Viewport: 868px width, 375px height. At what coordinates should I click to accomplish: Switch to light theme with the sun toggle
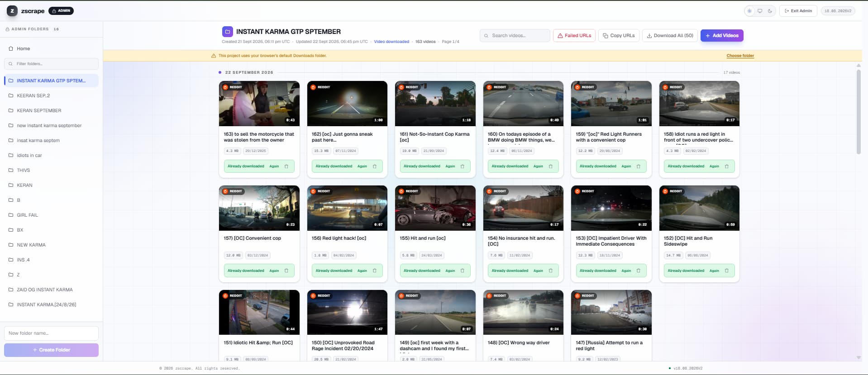pos(749,11)
